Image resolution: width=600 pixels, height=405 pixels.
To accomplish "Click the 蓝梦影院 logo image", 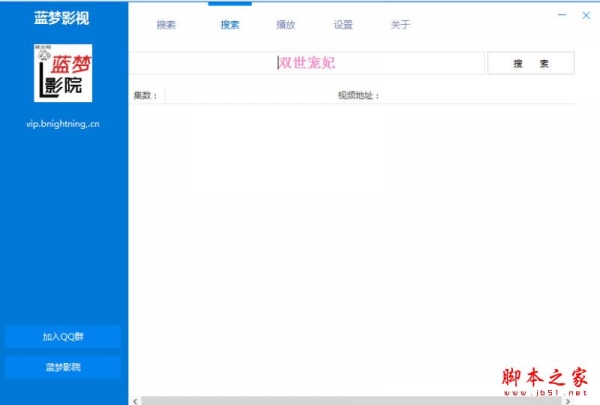I will point(63,73).
